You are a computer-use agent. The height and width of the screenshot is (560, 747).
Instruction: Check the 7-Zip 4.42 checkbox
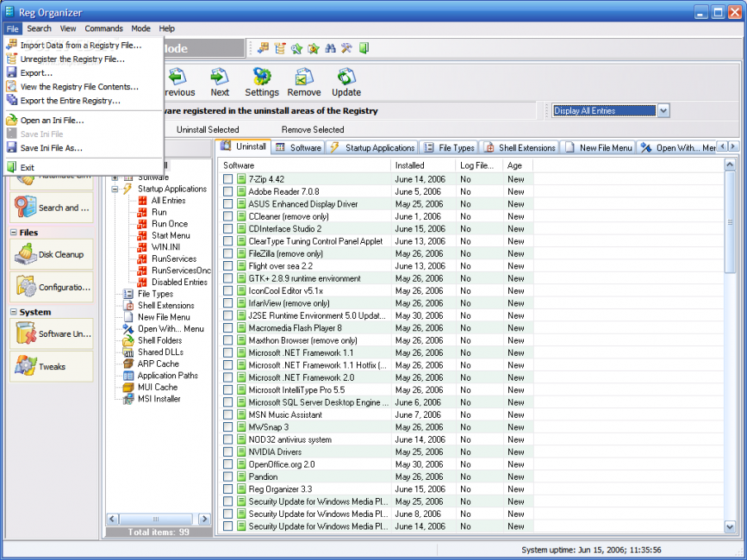coord(227,179)
